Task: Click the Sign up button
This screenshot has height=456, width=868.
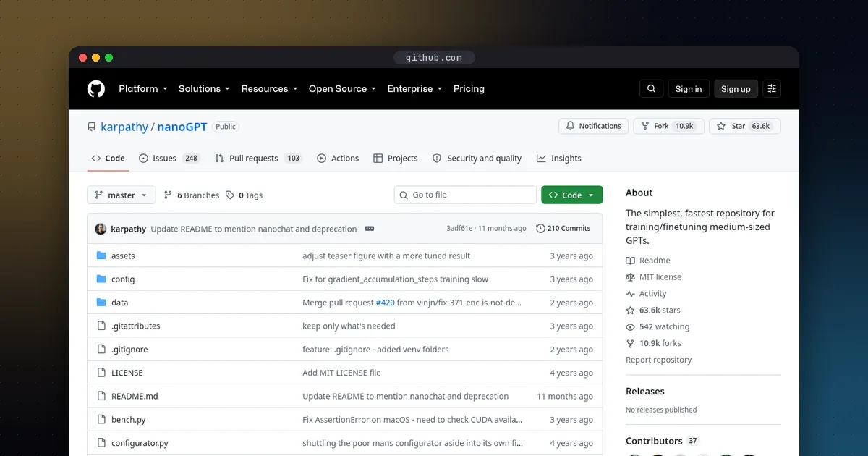Action: pyautogui.click(x=736, y=89)
